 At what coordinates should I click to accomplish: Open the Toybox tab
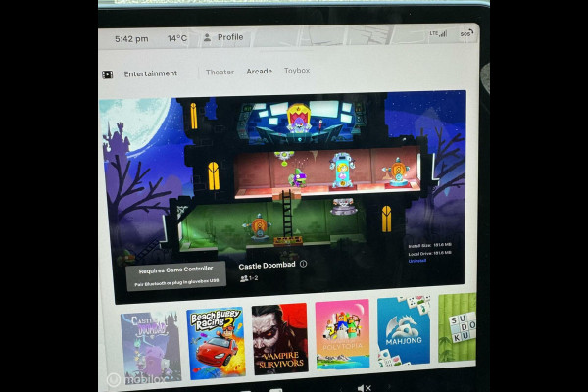pos(297,71)
